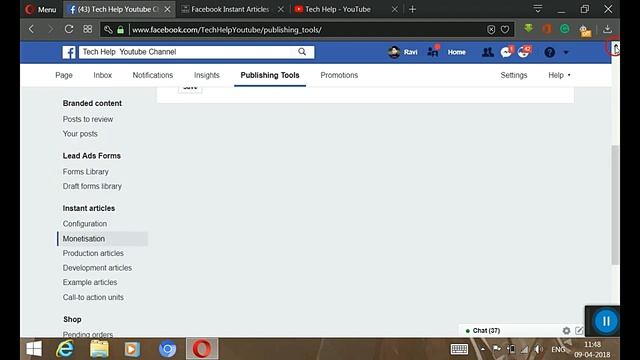The width and height of the screenshot is (640, 360).
Task: Click the ENG language indicator
Action: (558, 349)
